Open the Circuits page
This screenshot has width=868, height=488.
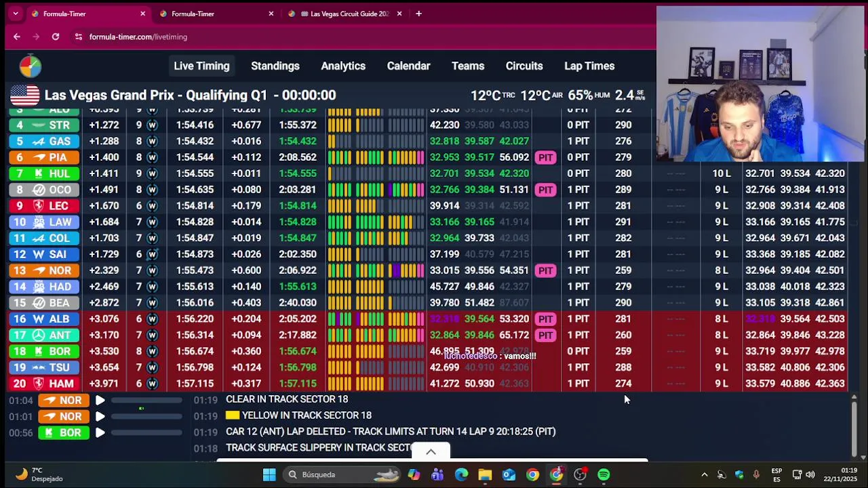coord(524,66)
